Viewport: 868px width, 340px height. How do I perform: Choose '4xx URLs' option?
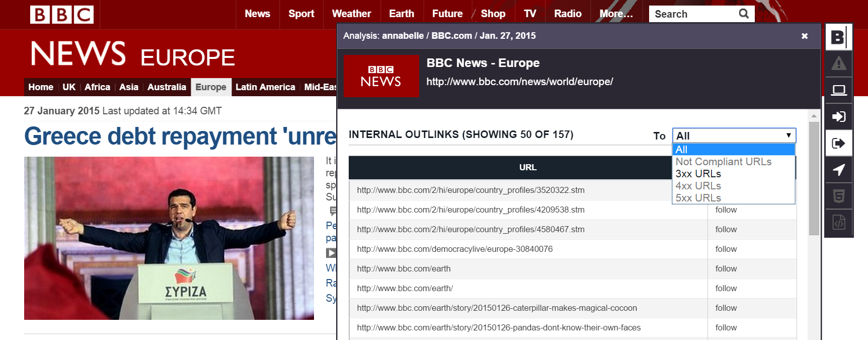[x=733, y=186]
